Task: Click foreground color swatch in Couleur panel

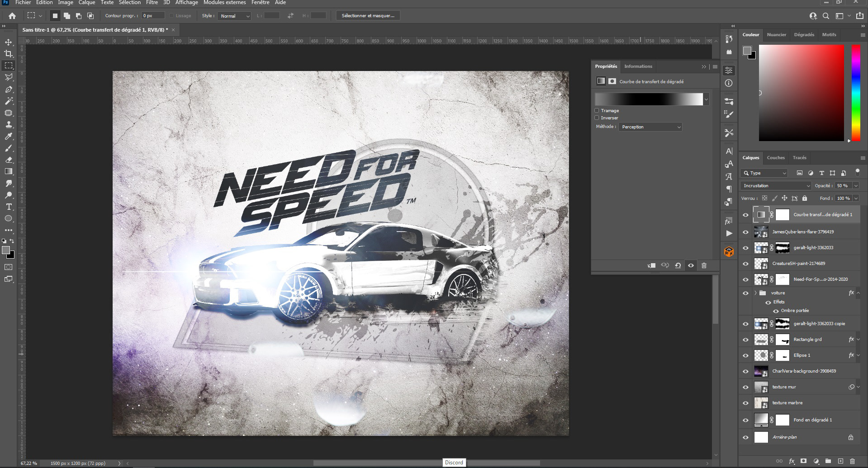Action: tap(747, 51)
